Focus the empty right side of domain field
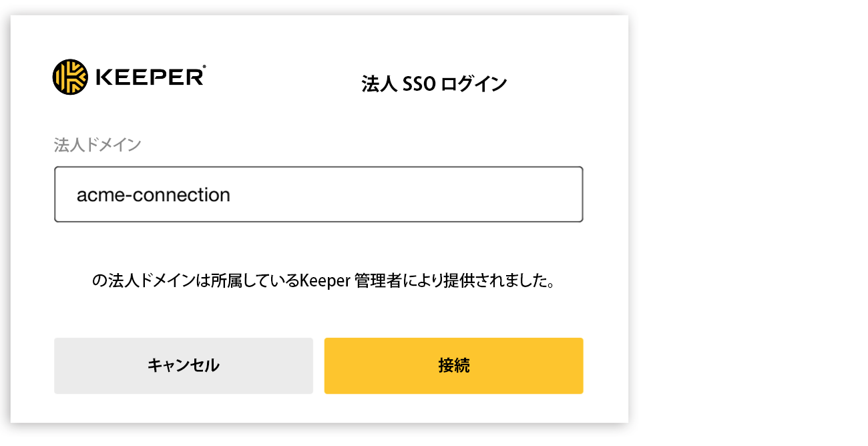Image resolution: width=868 pixels, height=446 pixels. 407,194
